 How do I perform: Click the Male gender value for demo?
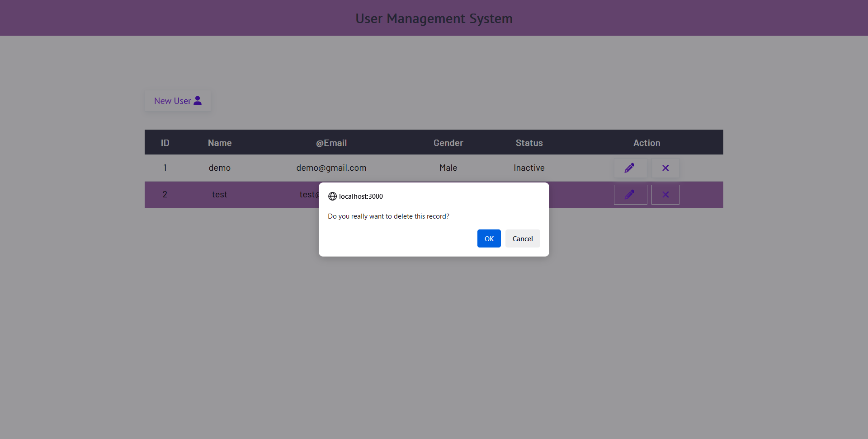448,168
